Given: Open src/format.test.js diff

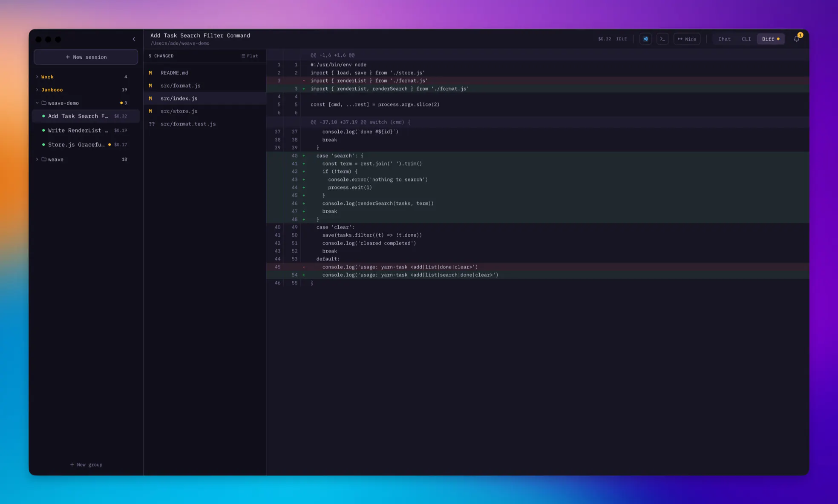Looking at the screenshot, I should coord(204,124).
